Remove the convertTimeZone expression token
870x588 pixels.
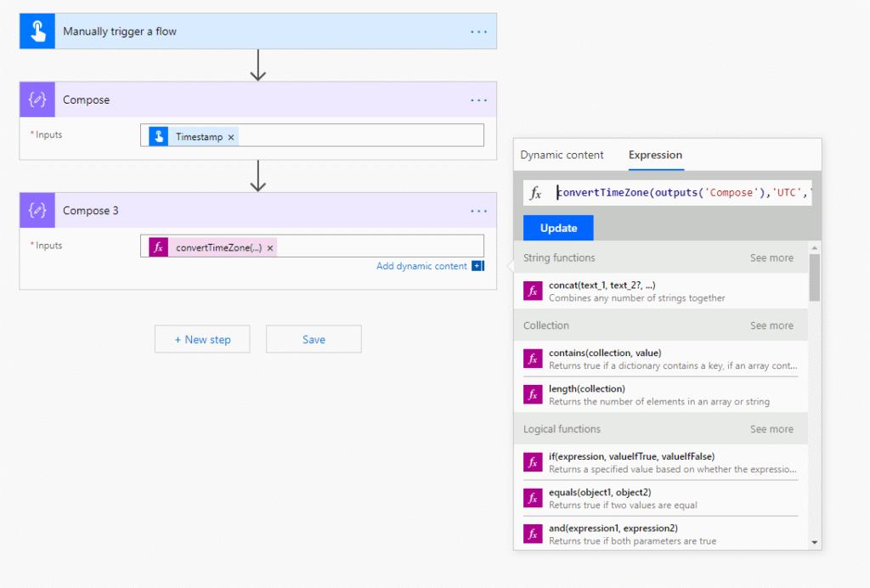pyautogui.click(x=270, y=248)
